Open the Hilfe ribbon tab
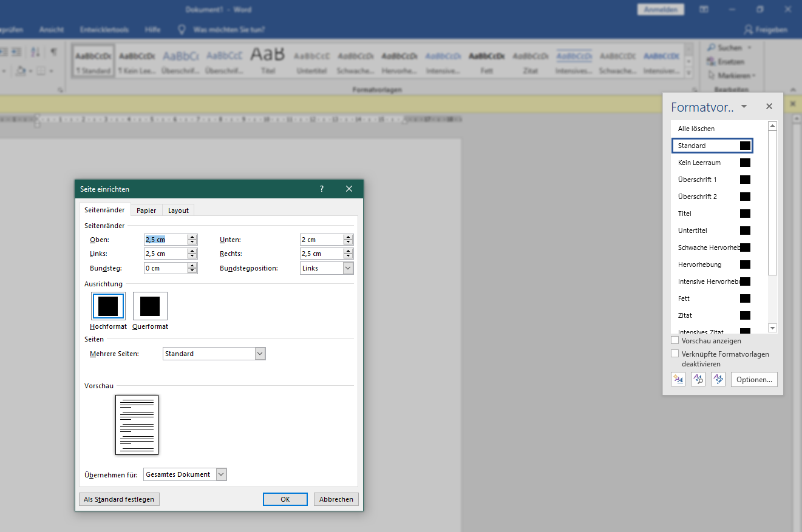This screenshot has height=532, width=802. [x=153, y=29]
